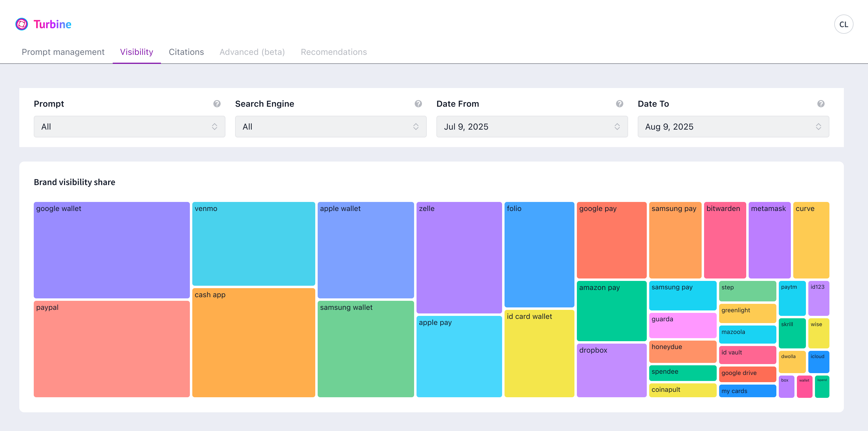This screenshot has width=868, height=431.
Task: Open the Prompt dropdown
Action: (x=129, y=127)
